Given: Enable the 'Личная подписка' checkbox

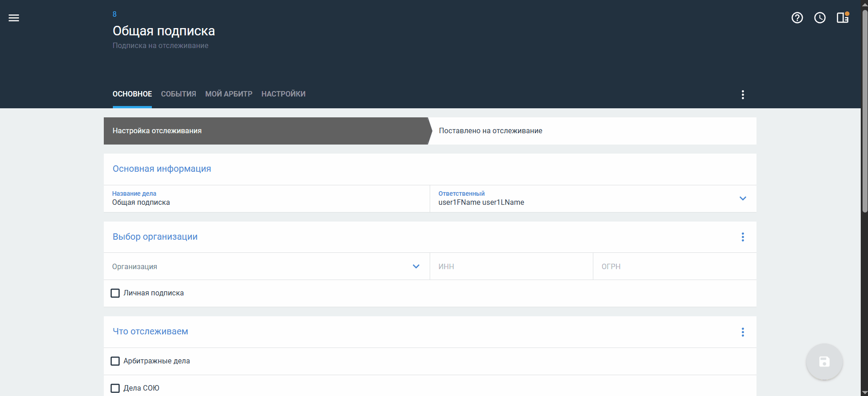Looking at the screenshot, I should coord(116,293).
